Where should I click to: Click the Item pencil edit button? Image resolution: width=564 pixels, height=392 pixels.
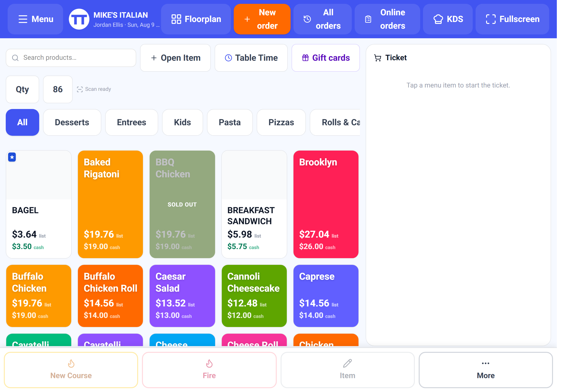click(x=347, y=370)
